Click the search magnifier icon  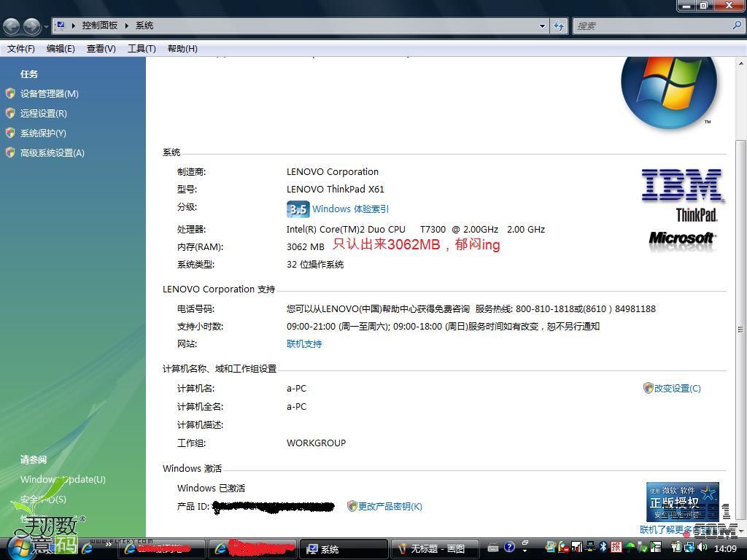click(737, 26)
